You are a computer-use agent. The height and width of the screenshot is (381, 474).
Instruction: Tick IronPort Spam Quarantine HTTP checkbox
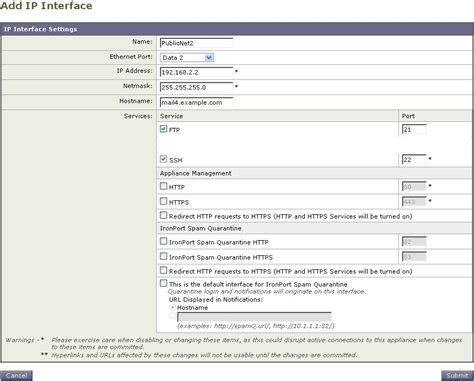[163, 241]
